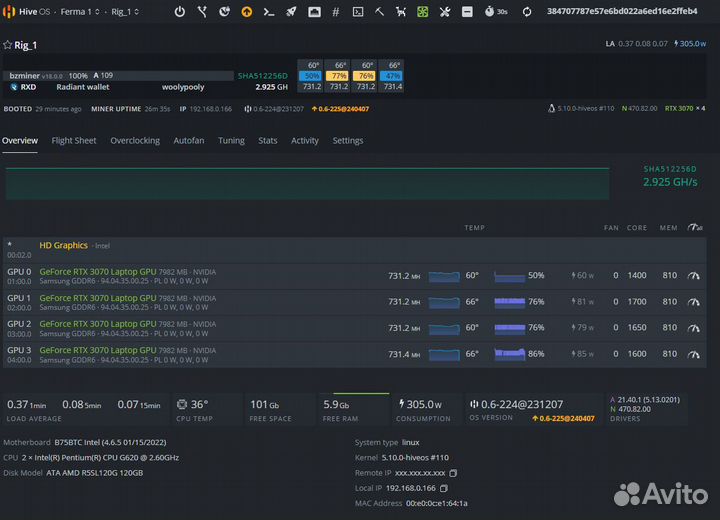Click the all-GPU gauge icon in table header
720x520 pixels.
tap(695, 227)
